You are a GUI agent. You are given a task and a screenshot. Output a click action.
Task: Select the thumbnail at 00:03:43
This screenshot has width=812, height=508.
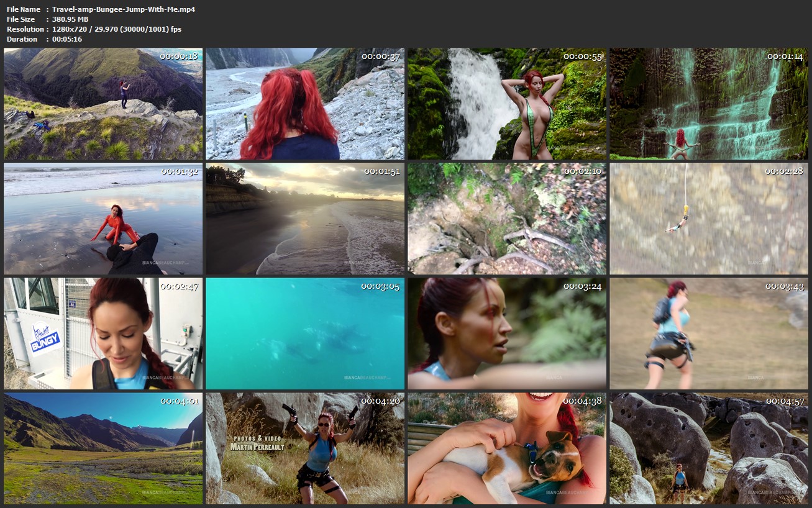pos(709,333)
